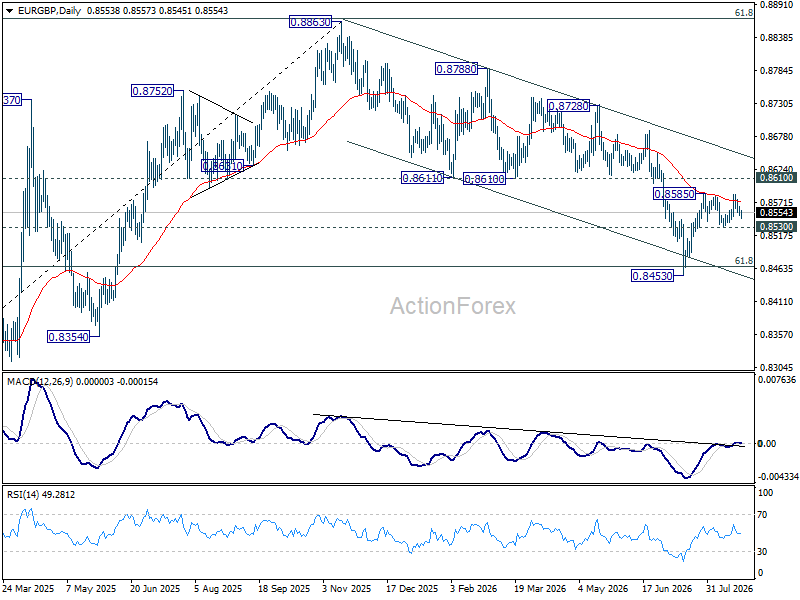Click the EURGBP,Daily chart title
Screen dimensions: 800x600
pyautogui.click(x=49, y=11)
